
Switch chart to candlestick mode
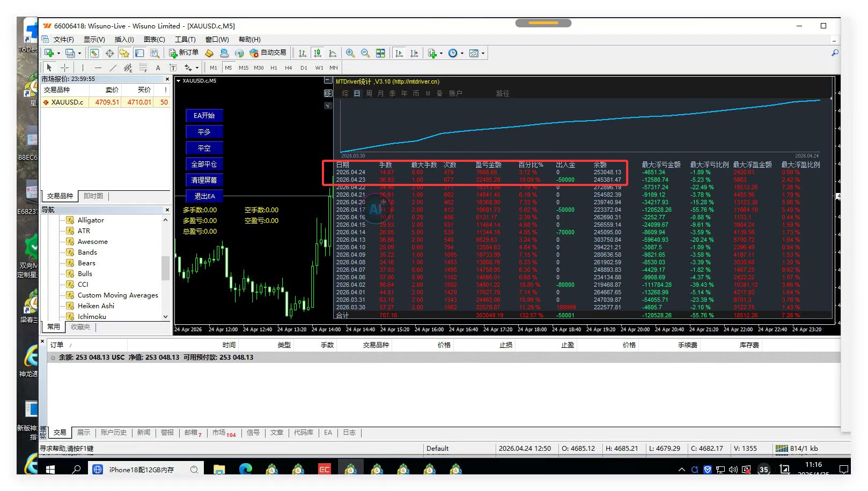[x=318, y=53]
